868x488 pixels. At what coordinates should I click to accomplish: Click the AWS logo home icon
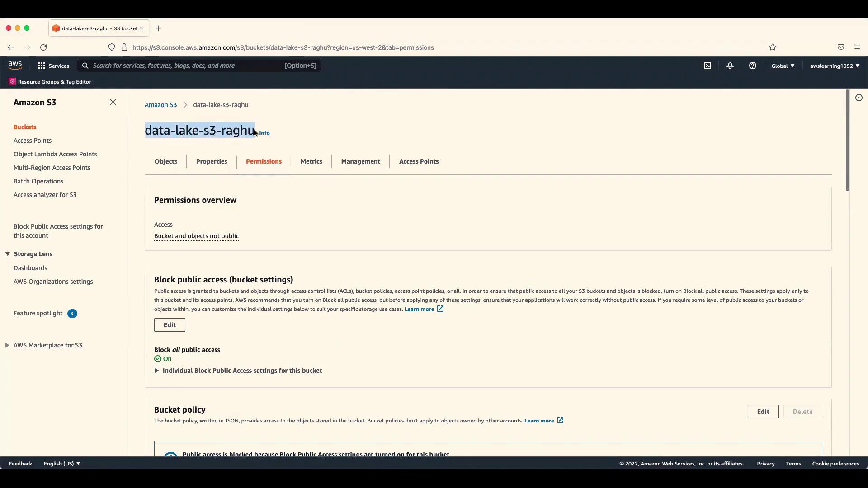15,66
